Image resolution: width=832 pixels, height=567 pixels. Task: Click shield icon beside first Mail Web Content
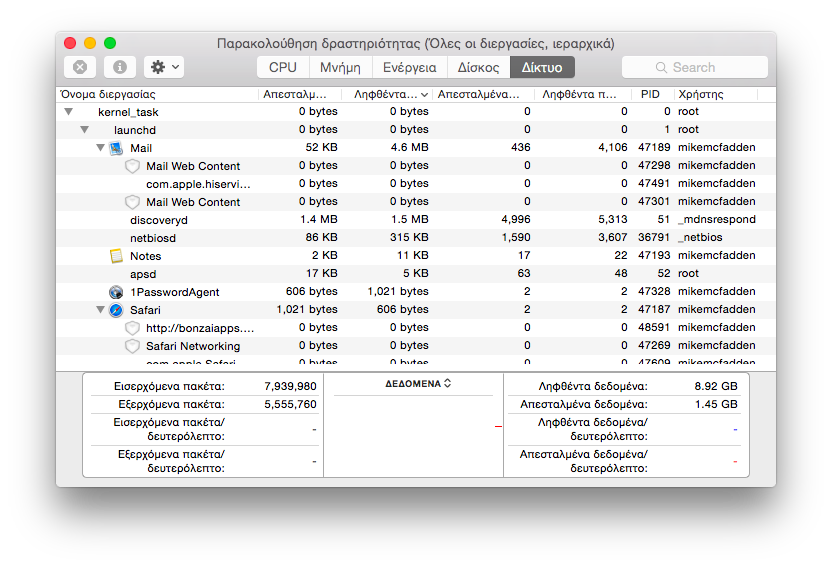132,166
